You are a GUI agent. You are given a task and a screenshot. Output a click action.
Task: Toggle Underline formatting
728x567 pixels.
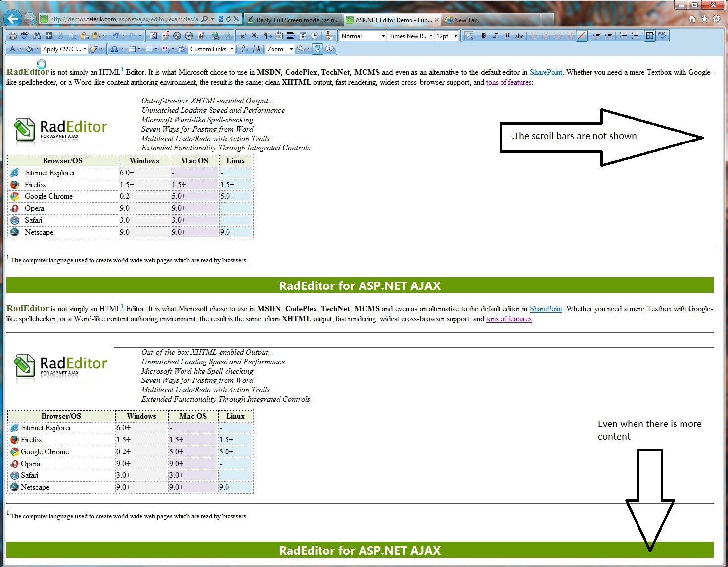pyautogui.click(x=507, y=36)
